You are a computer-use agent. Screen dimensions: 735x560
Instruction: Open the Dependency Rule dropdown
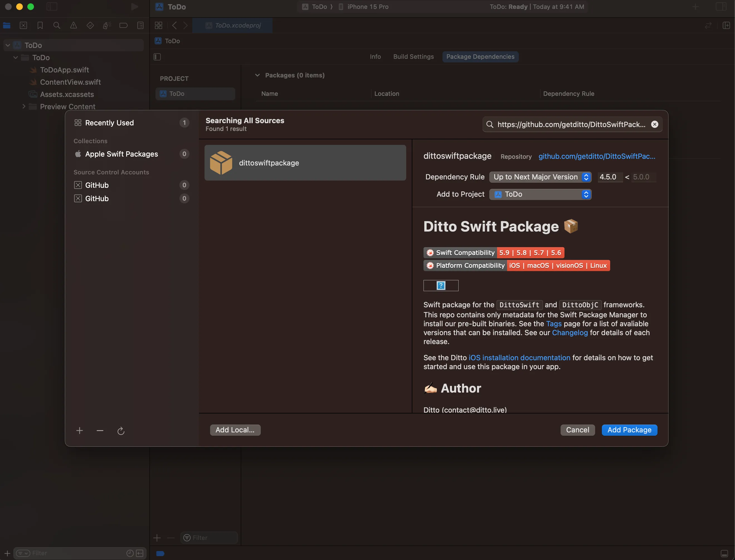coord(540,177)
